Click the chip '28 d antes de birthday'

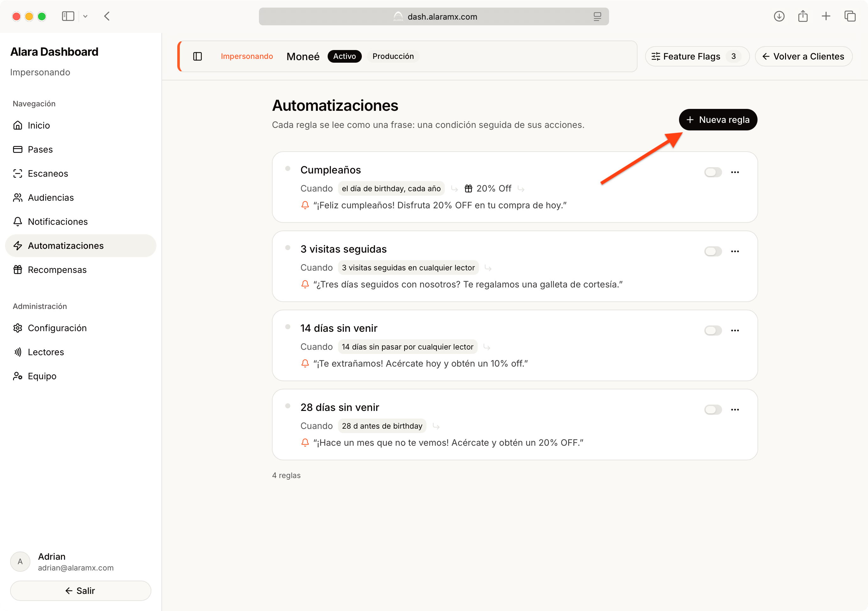[x=382, y=426]
